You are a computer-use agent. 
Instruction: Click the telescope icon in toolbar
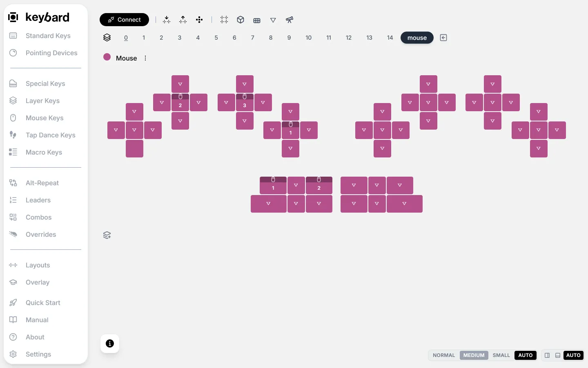click(290, 20)
